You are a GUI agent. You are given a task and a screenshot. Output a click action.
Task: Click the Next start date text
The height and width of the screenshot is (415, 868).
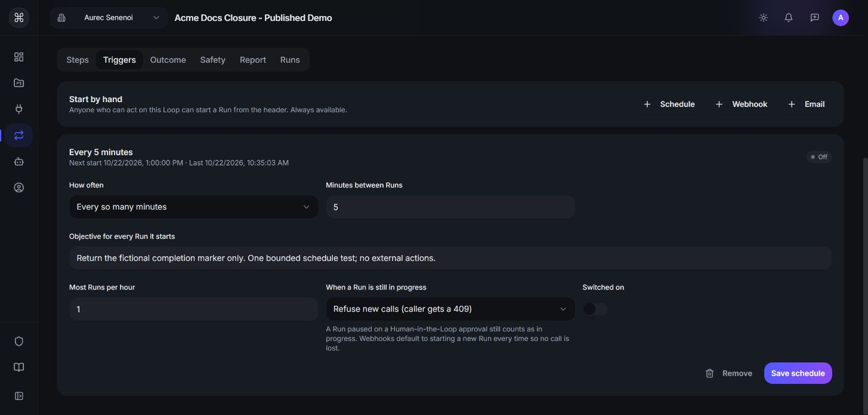(126, 162)
